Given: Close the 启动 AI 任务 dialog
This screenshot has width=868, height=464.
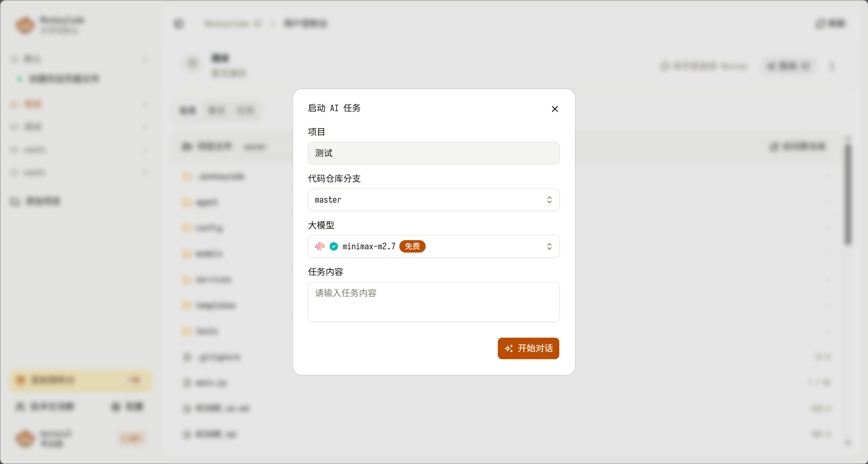Looking at the screenshot, I should [x=555, y=109].
